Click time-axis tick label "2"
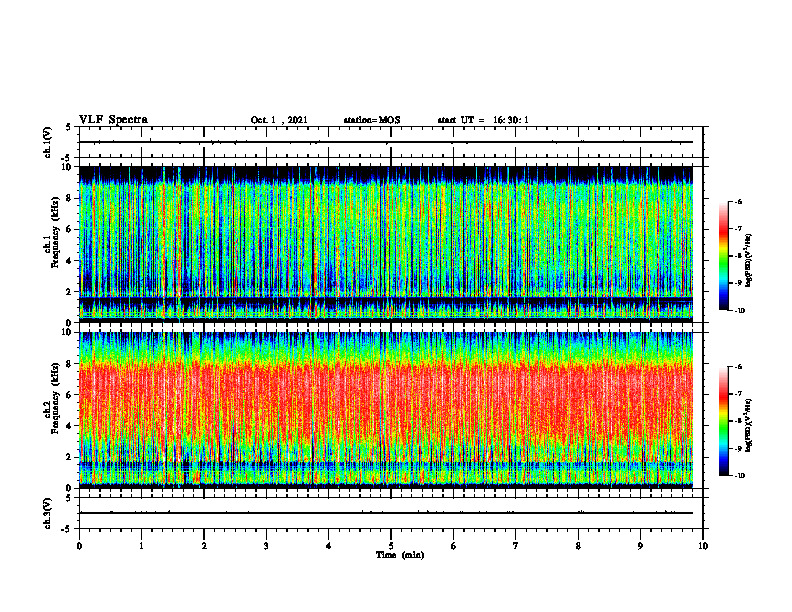 (204, 546)
